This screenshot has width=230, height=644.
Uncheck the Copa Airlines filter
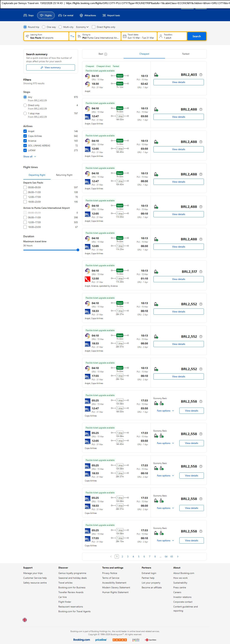tap(25, 136)
